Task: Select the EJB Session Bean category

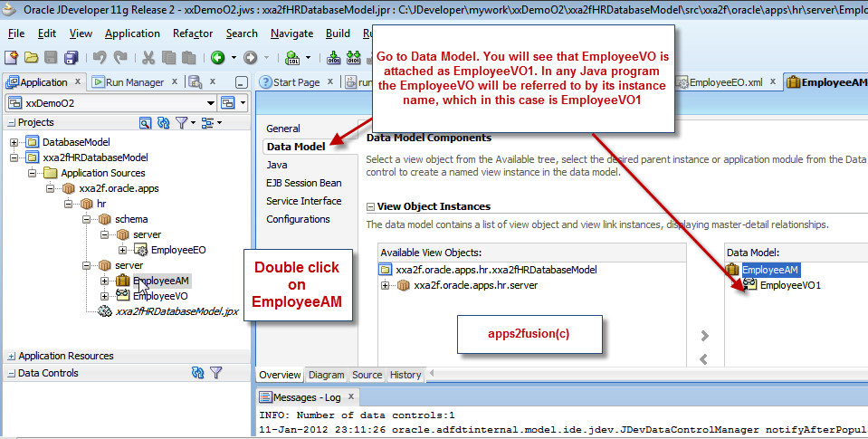Action: pyautogui.click(x=303, y=183)
